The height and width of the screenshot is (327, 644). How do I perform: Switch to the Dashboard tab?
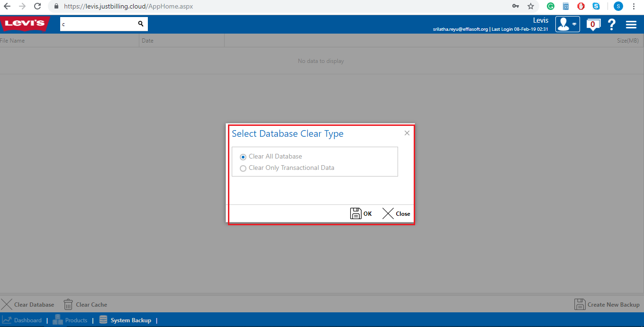(x=22, y=320)
